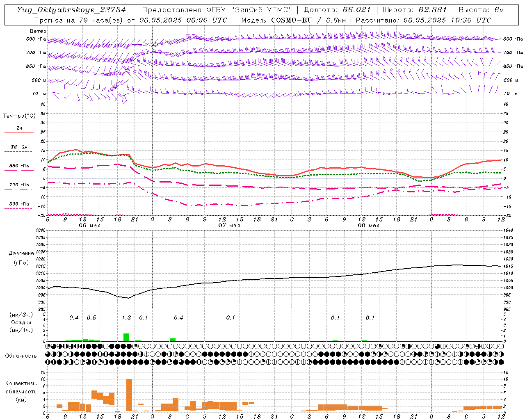Select the Осадки precipitation label
Image resolution: width=525 pixels, height=420 pixels.
pyautogui.click(x=21, y=322)
